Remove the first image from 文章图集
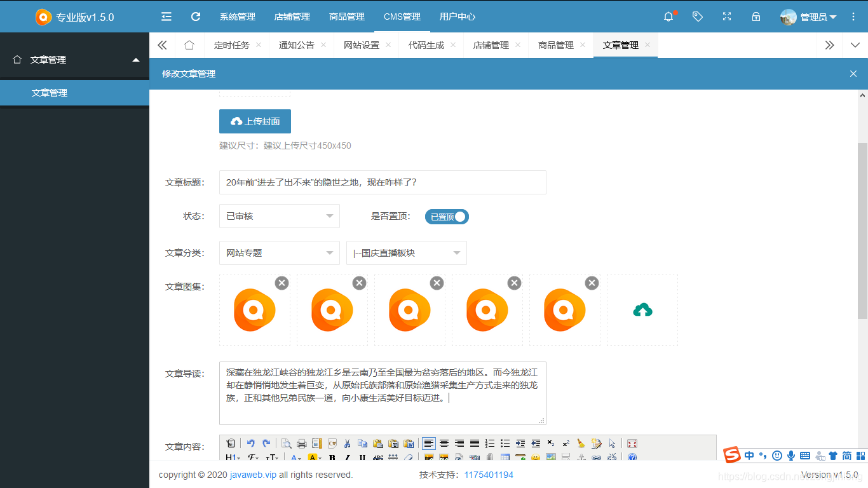The width and height of the screenshot is (868, 488). click(x=281, y=283)
